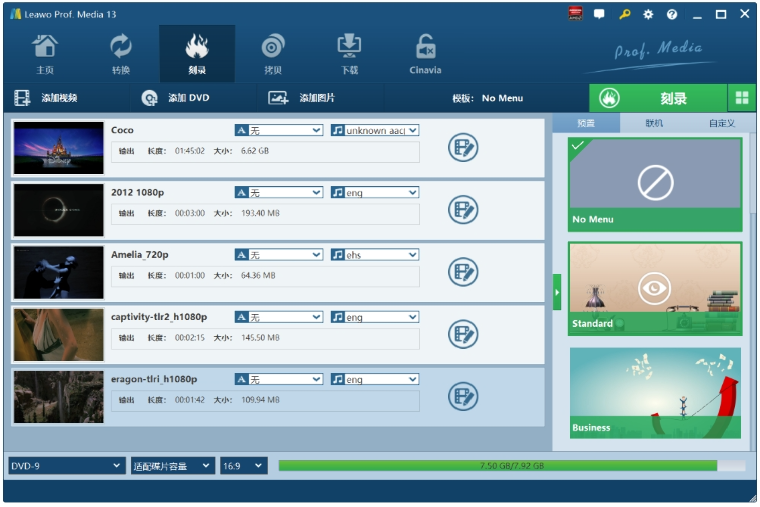Screen dimensions: 760x507
Task: Edit the Amelia_720p video
Action: tap(463, 272)
